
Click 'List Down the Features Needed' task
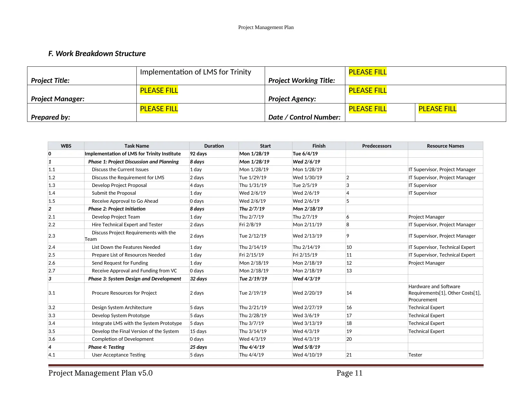coord(126,247)
